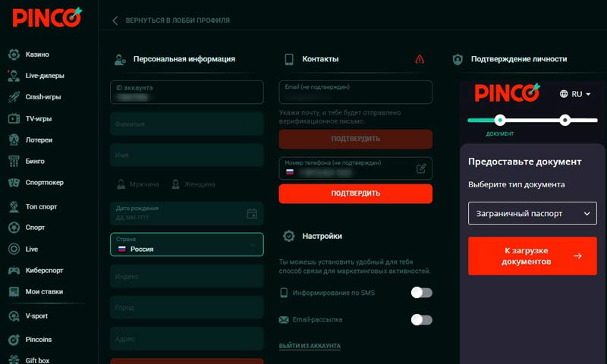Enable the Информирование по SMS toggle
The height and width of the screenshot is (364, 607).
[x=421, y=293]
